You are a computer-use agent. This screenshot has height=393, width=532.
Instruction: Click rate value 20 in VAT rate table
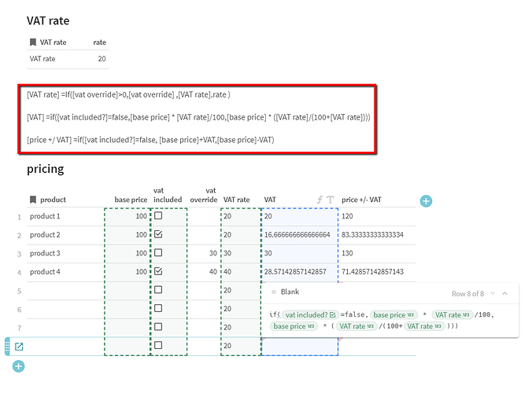[x=102, y=59]
